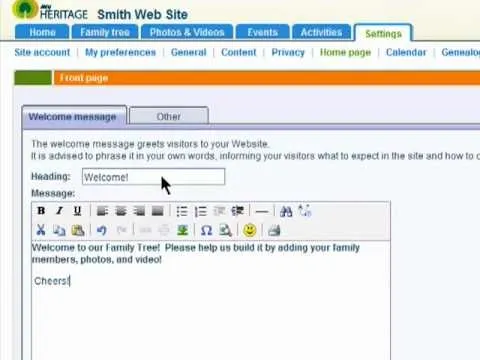Image resolution: width=480 pixels, height=360 pixels.
Task: Open Home page settings link
Action: pyautogui.click(x=345, y=52)
